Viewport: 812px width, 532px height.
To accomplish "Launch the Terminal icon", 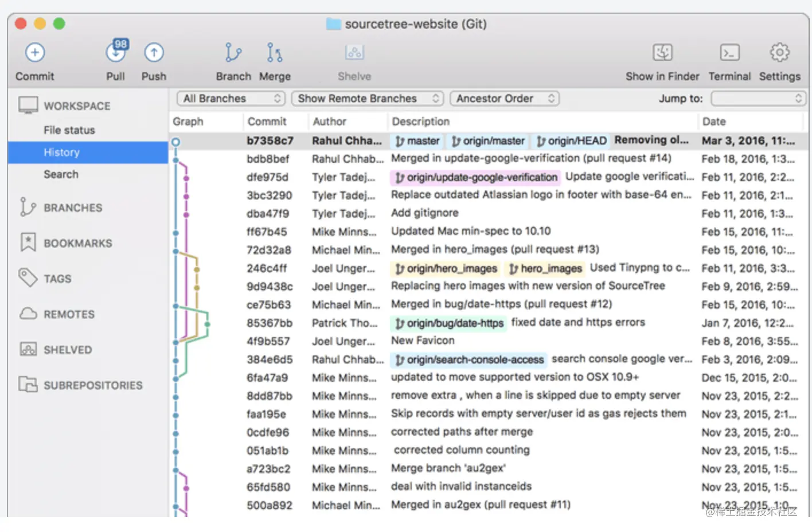I will [x=729, y=53].
